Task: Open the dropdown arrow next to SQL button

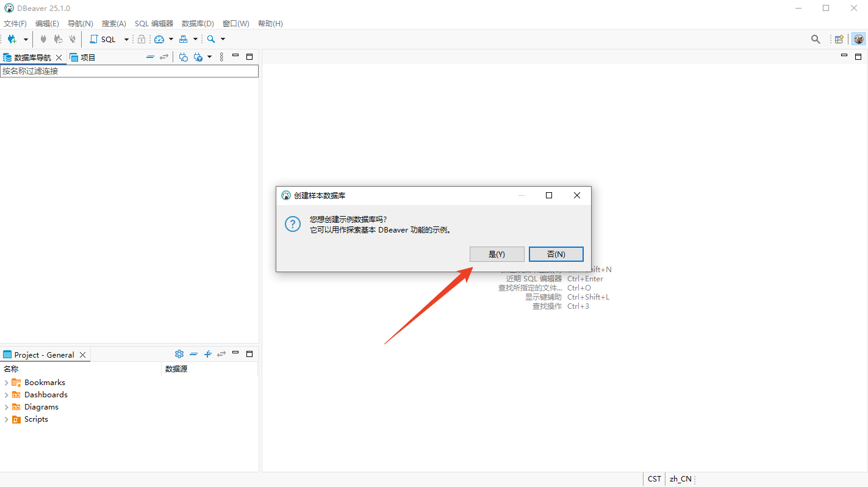Action: [126, 39]
